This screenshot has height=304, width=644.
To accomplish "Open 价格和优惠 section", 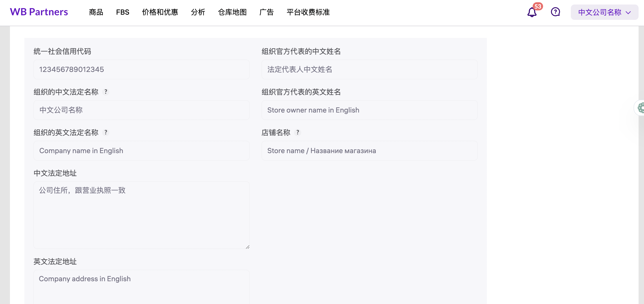I will point(160,12).
